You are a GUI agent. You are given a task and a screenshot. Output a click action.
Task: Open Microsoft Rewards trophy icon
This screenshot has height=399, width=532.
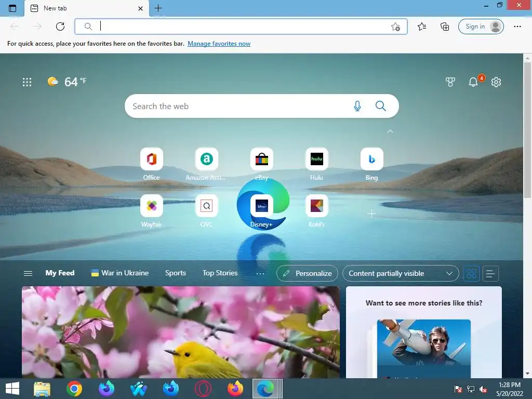450,82
